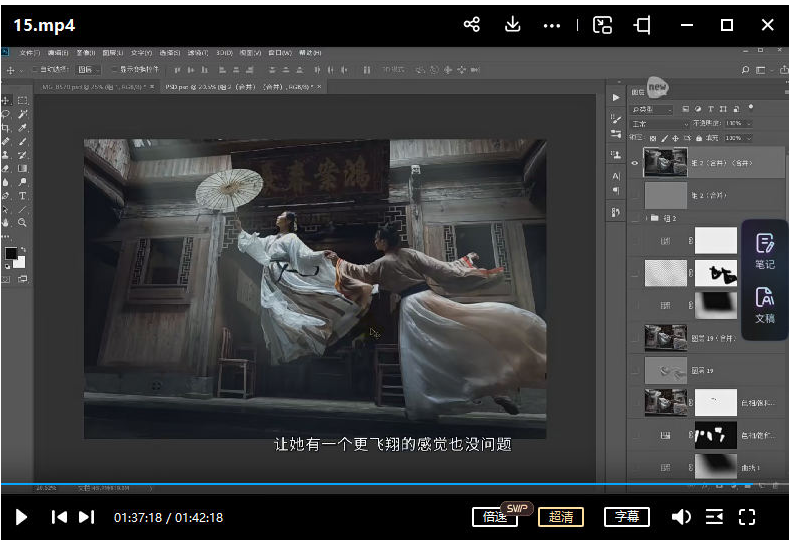Skip to the next video
The image size is (790, 540).
click(86, 517)
